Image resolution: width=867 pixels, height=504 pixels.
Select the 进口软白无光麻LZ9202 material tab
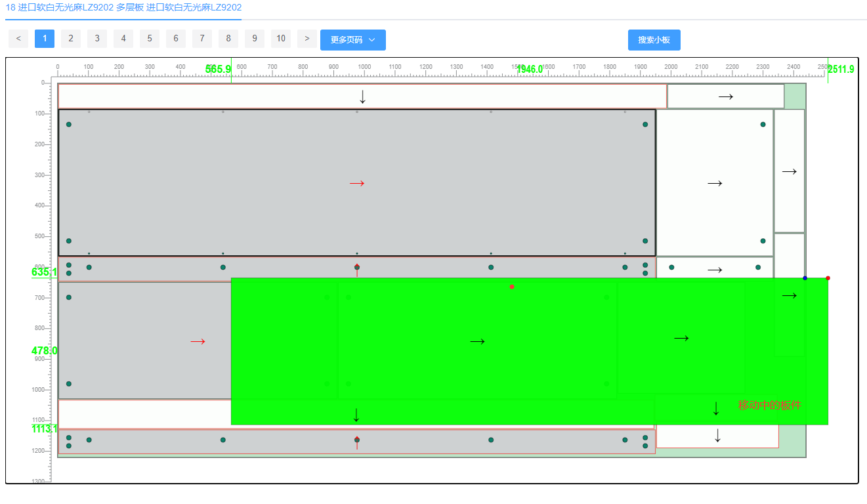click(x=123, y=8)
